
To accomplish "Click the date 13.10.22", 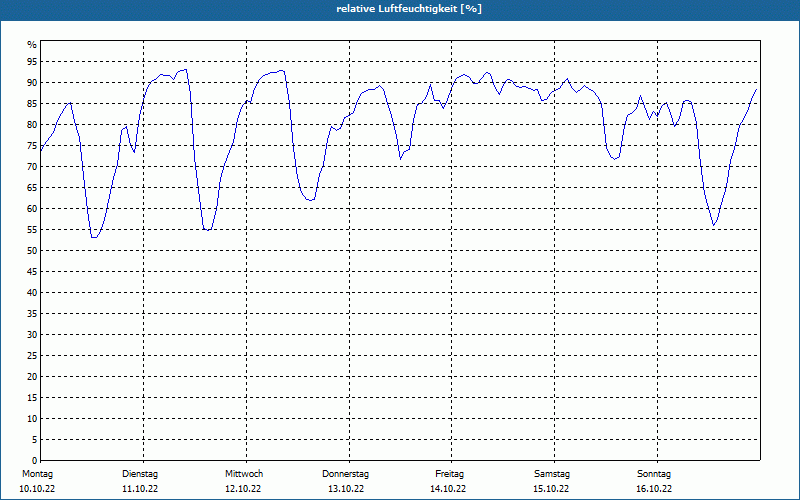I will pos(346,489).
